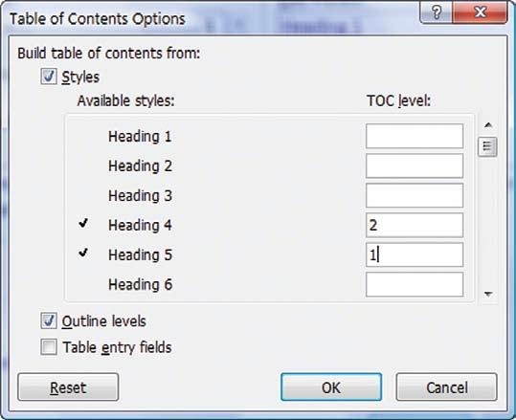Click the scroll down arrow in styles list
This screenshot has height=420, width=516.
pyautogui.click(x=488, y=294)
